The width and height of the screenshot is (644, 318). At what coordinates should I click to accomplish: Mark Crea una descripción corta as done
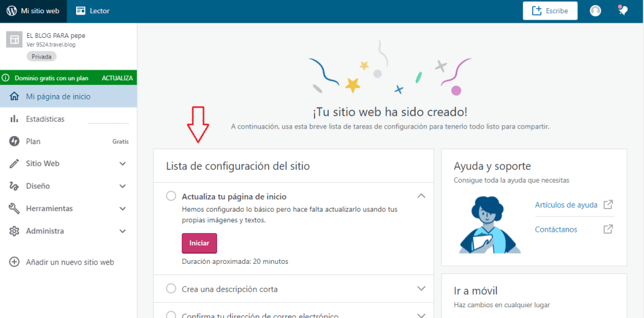click(171, 288)
